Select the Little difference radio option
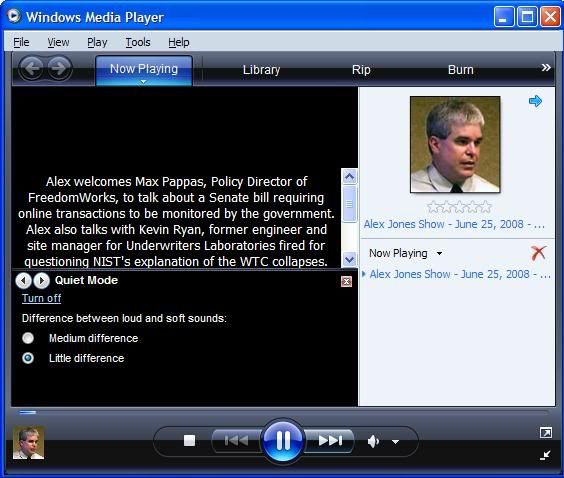 point(28,358)
